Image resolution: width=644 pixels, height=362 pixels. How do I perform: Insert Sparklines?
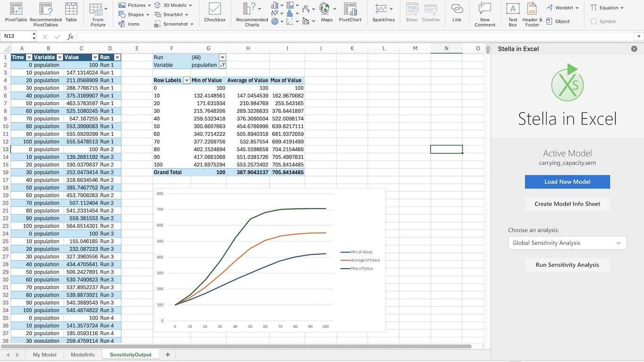tap(383, 12)
